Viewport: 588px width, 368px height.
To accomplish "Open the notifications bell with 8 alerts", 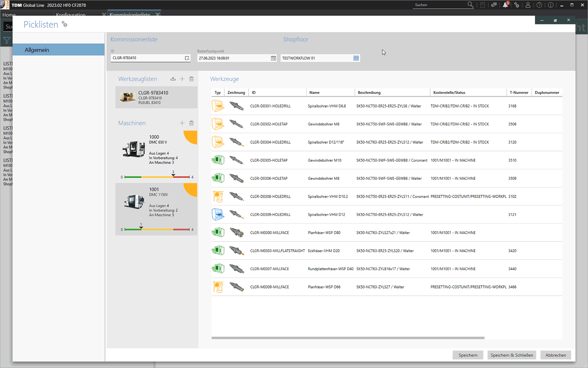I will pyautogui.click(x=505, y=5).
